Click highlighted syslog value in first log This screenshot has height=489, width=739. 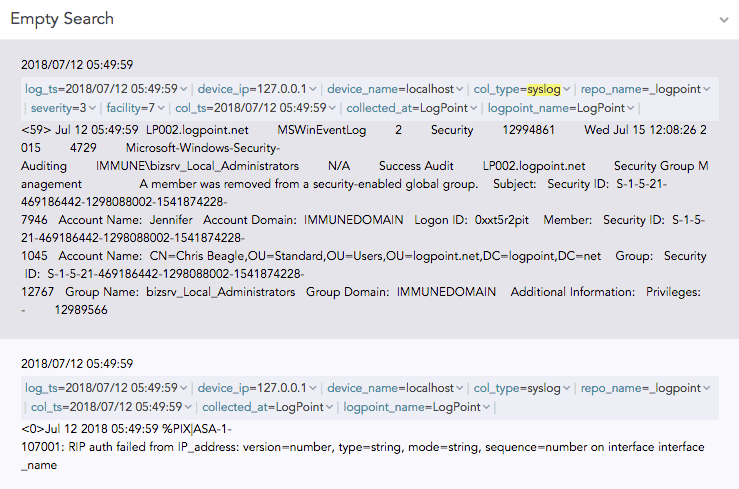544,89
